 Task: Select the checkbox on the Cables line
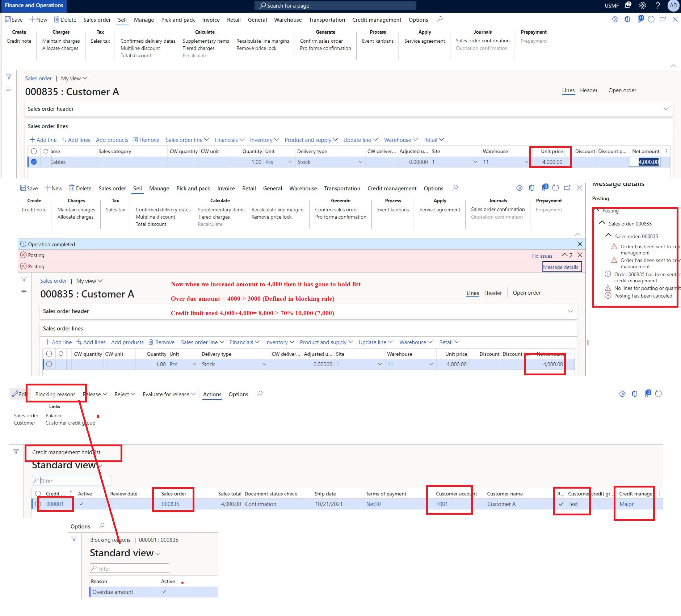pos(34,162)
